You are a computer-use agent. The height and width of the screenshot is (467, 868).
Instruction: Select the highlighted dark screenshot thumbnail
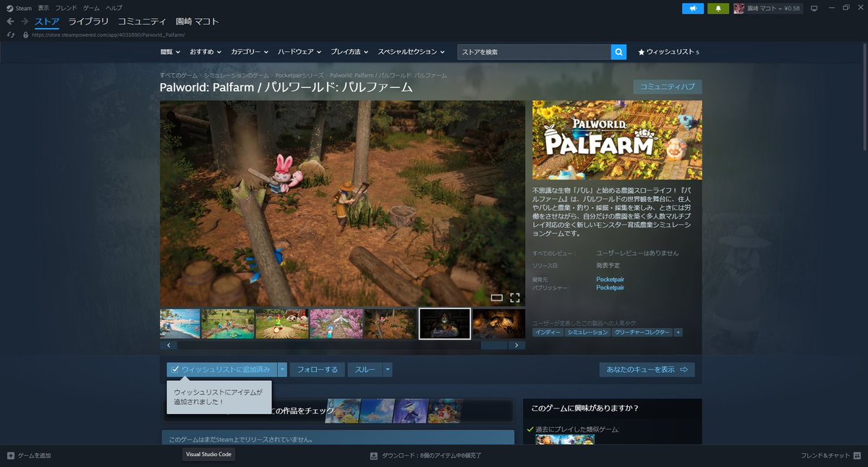coord(445,324)
